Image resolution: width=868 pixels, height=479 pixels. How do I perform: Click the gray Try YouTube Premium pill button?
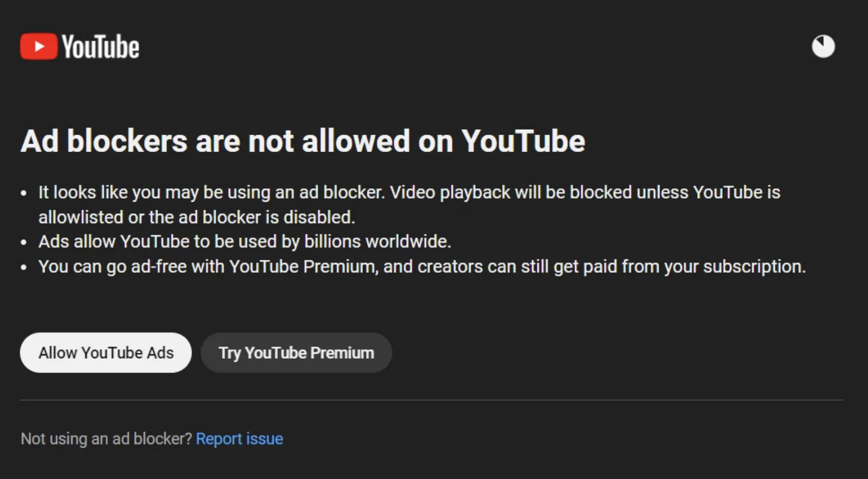pos(296,353)
